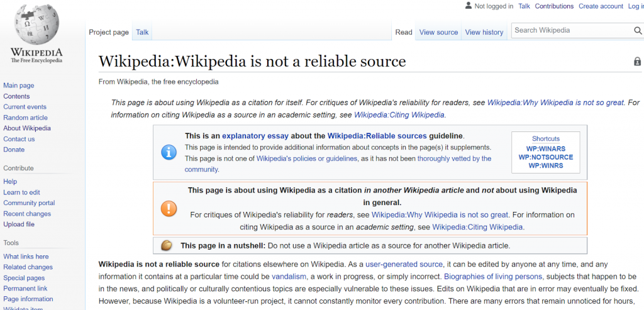Click the Donate link
This screenshot has height=310, width=644.
(x=14, y=150)
